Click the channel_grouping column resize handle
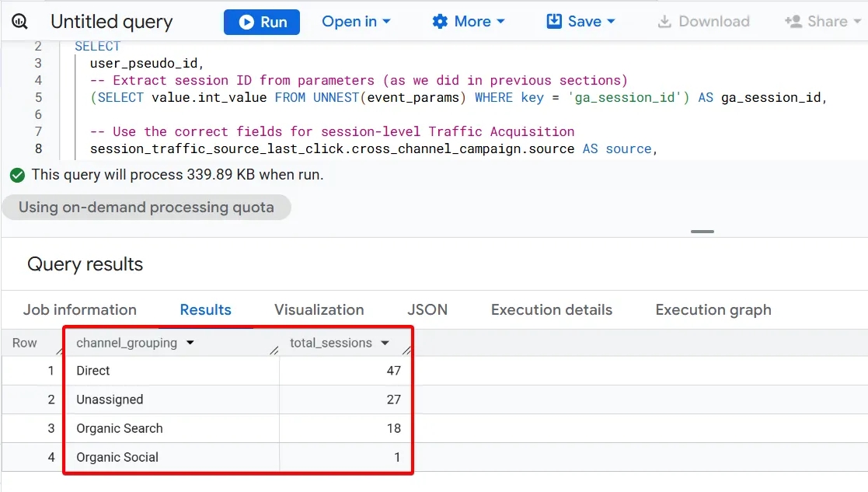868x492 pixels. (274, 351)
